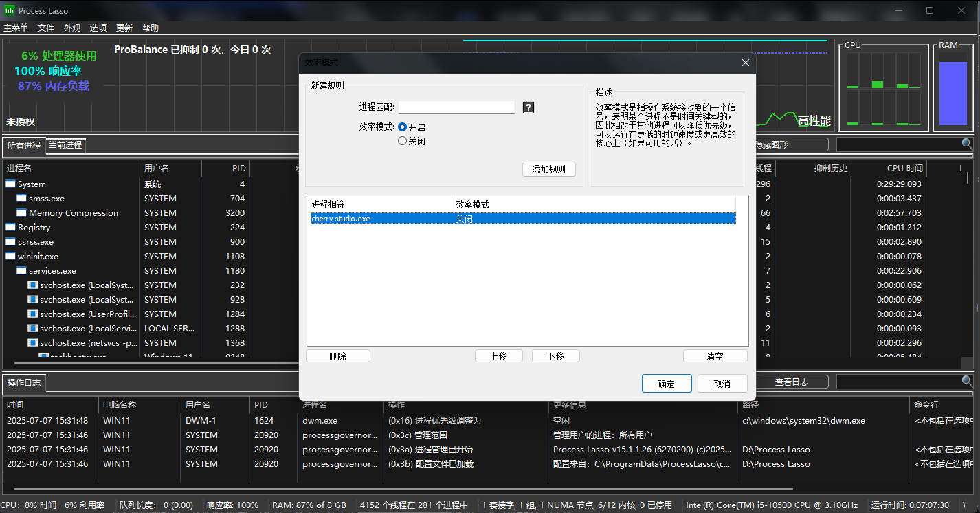The image size is (980, 513).
Task: Click the 电脑名称 column header in log
Action: point(141,405)
